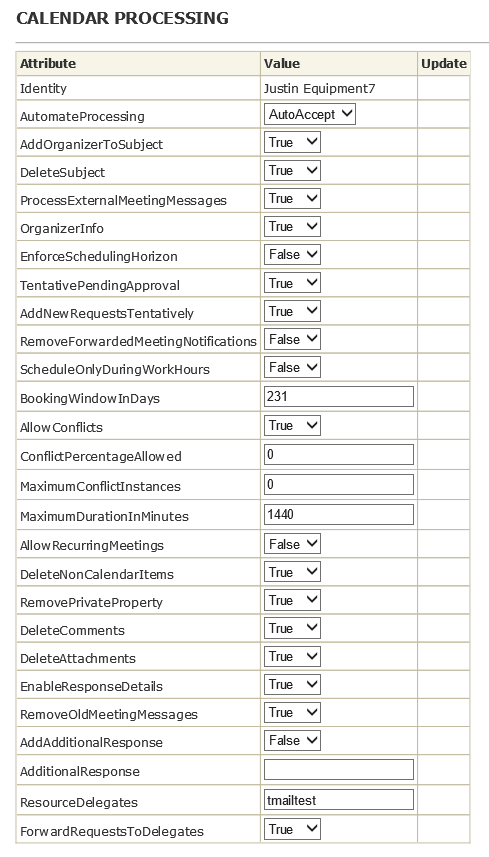Click the MaximumDurationInMinutes attribute label
Screen dimensions: 489x857
click(x=104, y=516)
